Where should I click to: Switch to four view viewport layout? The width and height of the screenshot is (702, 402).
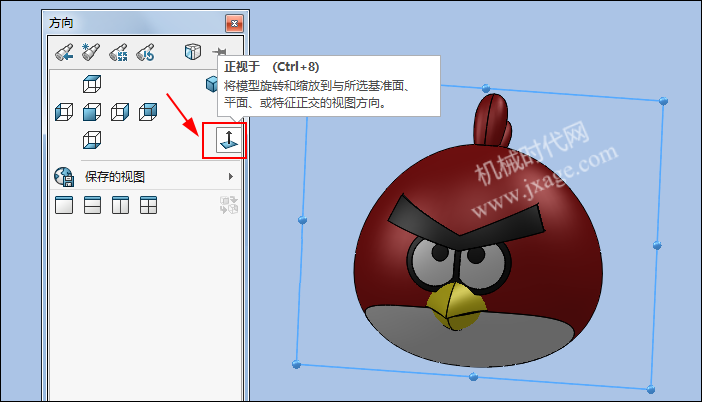tap(148, 205)
